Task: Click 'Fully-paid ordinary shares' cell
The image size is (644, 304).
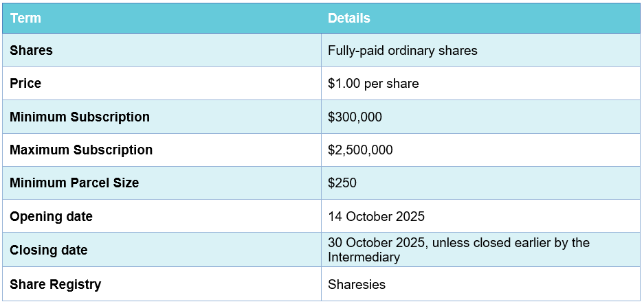Action: tap(402, 51)
